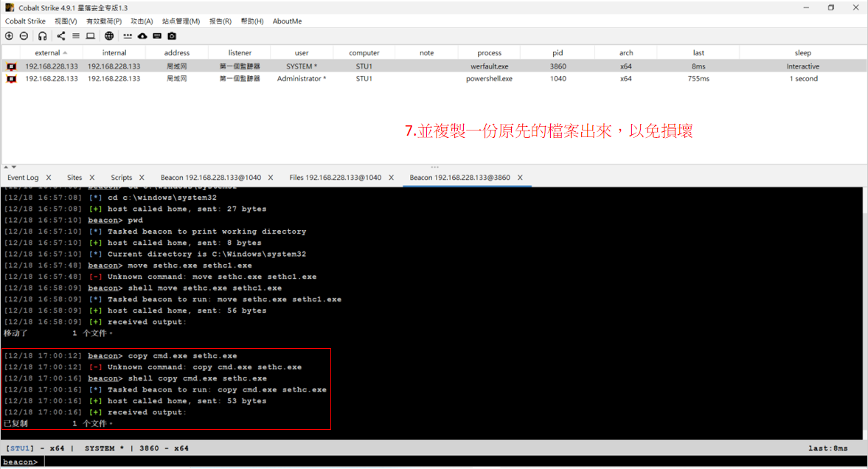The height and width of the screenshot is (469, 868).
Task: Open the 站点管理(M) menu
Action: coord(181,21)
